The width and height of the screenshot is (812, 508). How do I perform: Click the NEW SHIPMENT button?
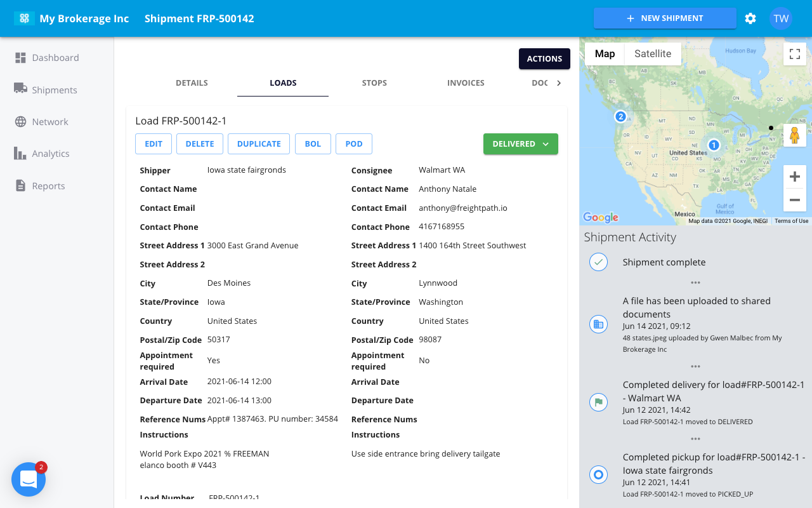click(664, 18)
